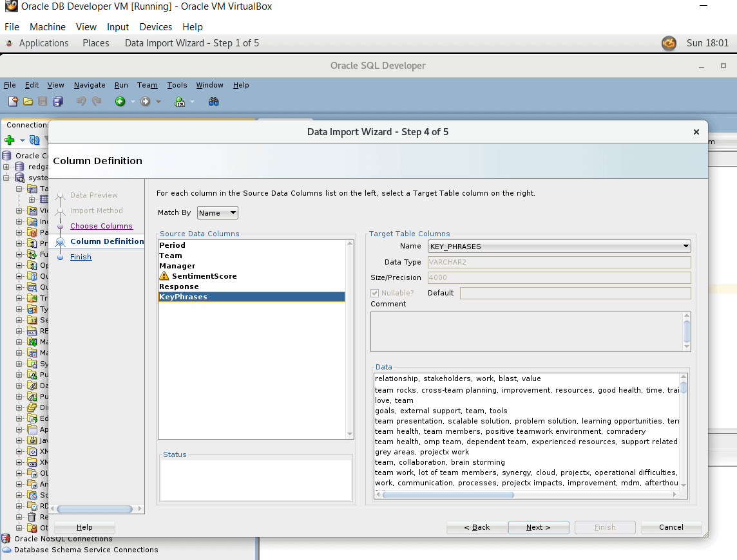Open the New Connection dropdown arrow
This screenshot has height=560, width=737.
22,140
